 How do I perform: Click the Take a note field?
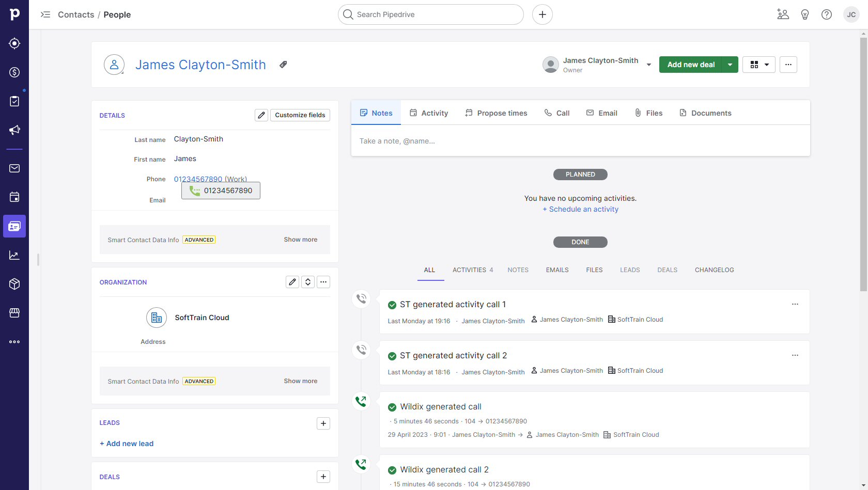tap(581, 141)
